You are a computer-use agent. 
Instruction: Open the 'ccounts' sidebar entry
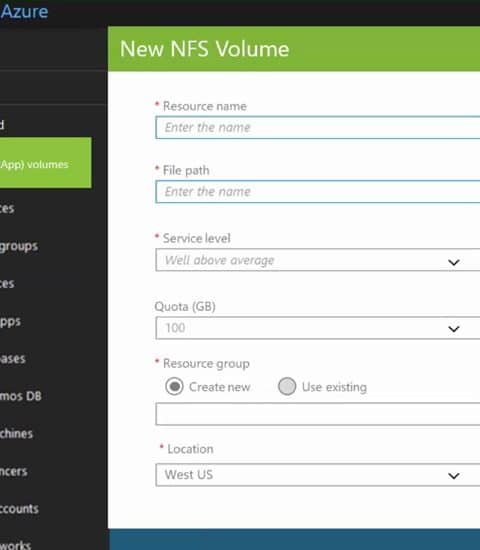click(x=19, y=509)
